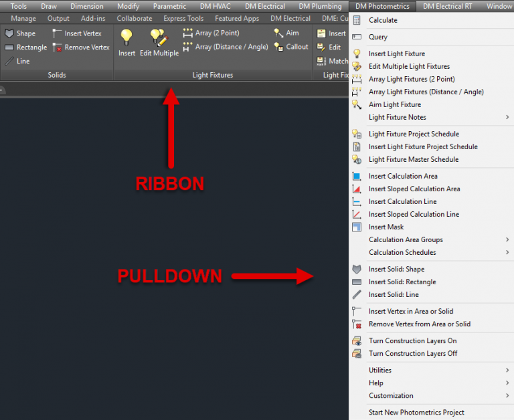The width and height of the screenshot is (514, 420).
Task: Switch to the Featured Apps ribbon tab
Action: click(237, 19)
